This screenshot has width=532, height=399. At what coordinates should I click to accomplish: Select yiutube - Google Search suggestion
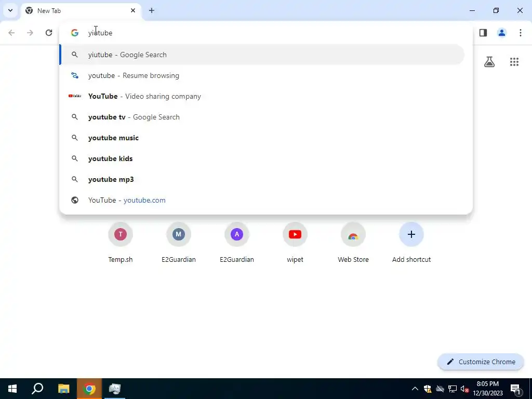point(262,55)
